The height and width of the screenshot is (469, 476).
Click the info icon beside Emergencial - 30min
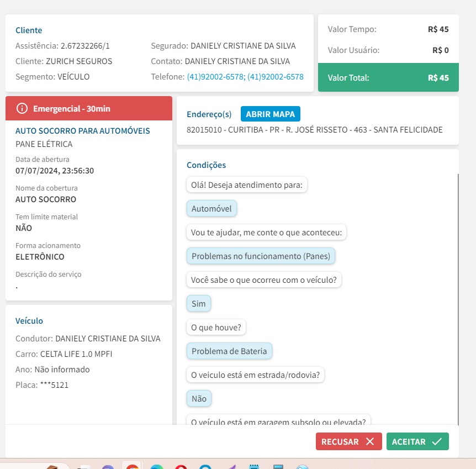[22, 108]
